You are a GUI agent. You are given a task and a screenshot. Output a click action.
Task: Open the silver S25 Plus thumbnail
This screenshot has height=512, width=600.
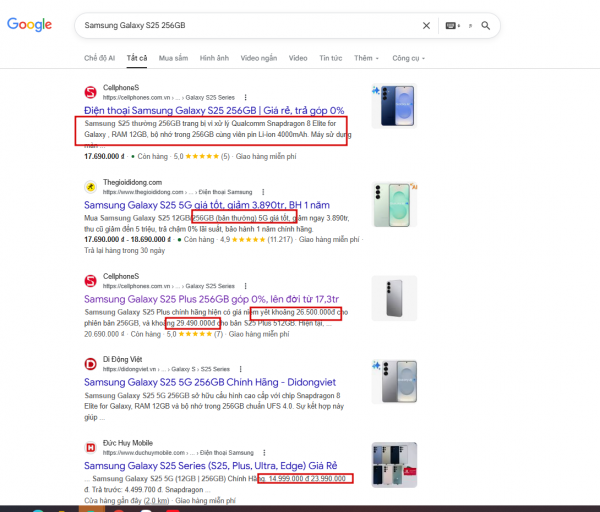(394, 298)
